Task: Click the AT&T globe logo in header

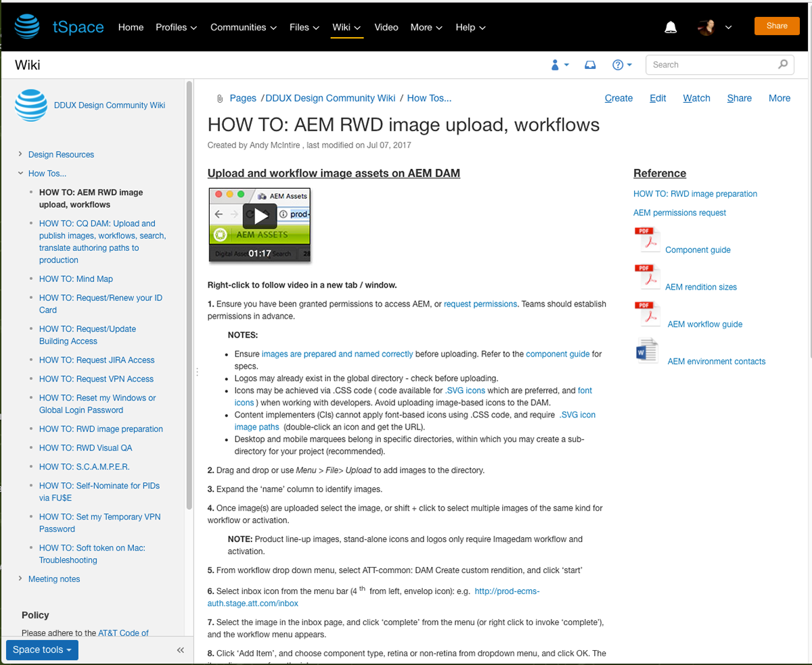Action: (x=28, y=27)
